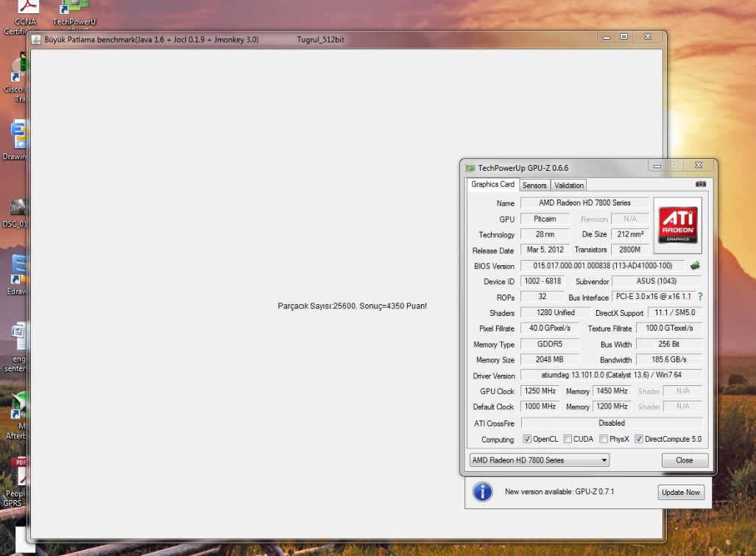
Task: Minimize the Büyük Patlama benchmark window
Action: point(607,37)
